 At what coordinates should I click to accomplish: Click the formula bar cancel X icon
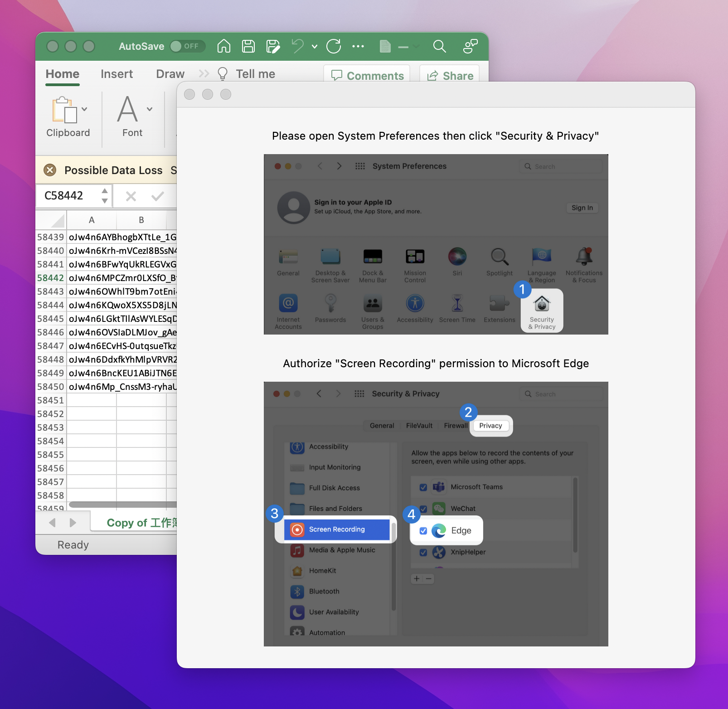click(x=131, y=196)
